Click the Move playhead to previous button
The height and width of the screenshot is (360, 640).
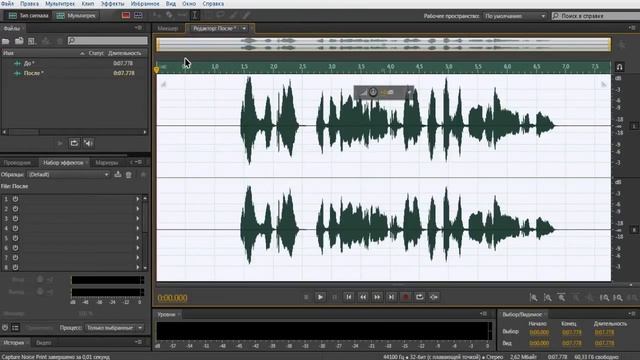pos(349,297)
